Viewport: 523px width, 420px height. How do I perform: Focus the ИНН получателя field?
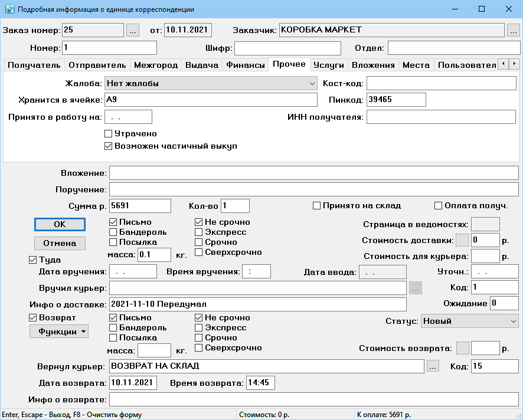coord(442,117)
